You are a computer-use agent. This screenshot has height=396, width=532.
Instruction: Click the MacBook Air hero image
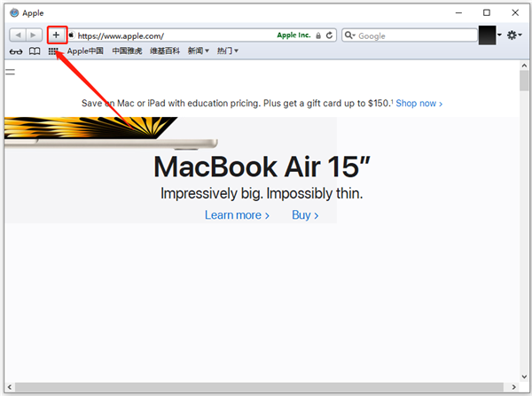pyautogui.click(x=111, y=132)
